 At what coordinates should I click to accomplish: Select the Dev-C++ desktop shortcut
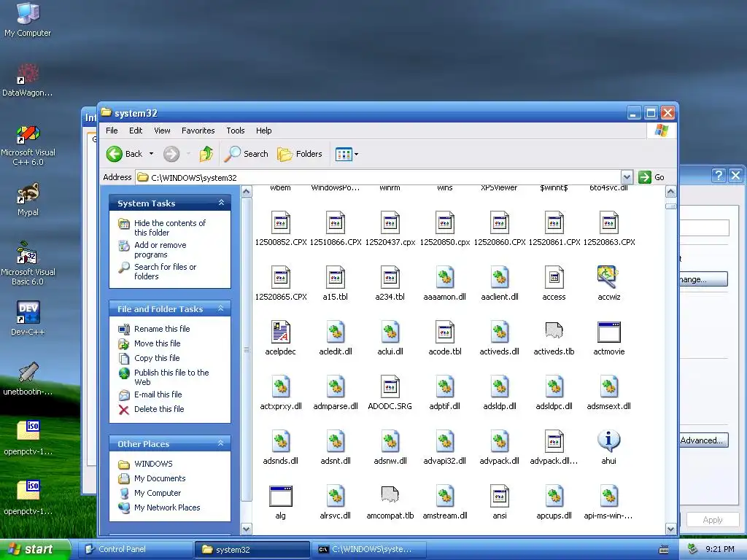pos(28,318)
